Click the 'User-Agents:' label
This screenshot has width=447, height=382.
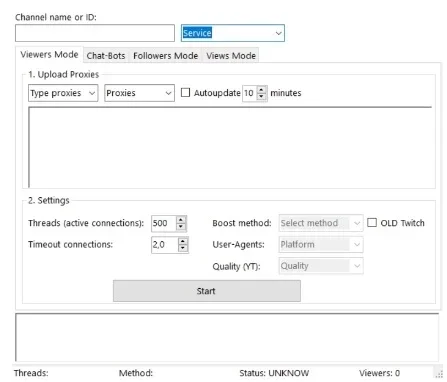point(238,245)
